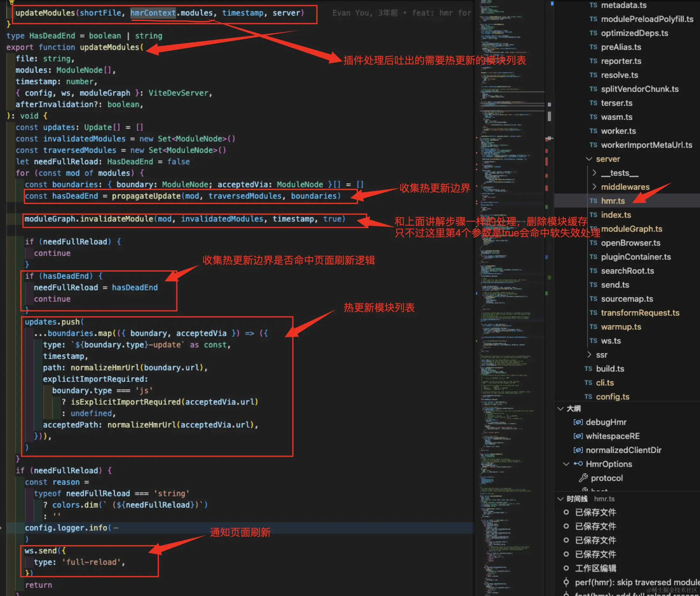Viewport: 700px width, 596px height.
Task: Click the lightbulb code action icon
Action: (x=11, y=2)
